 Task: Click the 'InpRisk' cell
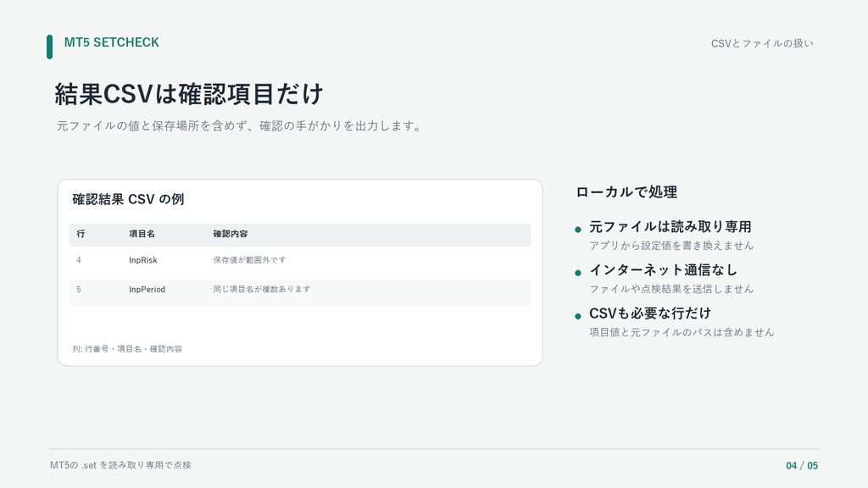tap(143, 260)
